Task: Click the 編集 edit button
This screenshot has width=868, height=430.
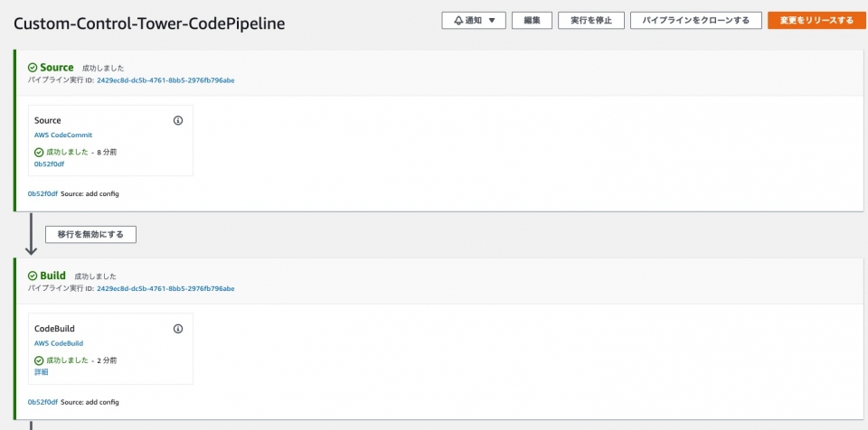Action: [532, 21]
